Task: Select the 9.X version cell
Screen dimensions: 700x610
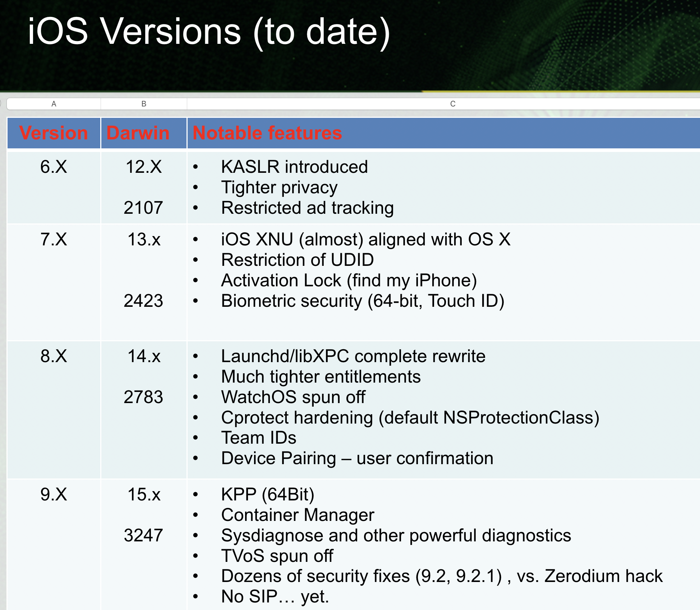Action: (x=54, y=494)
